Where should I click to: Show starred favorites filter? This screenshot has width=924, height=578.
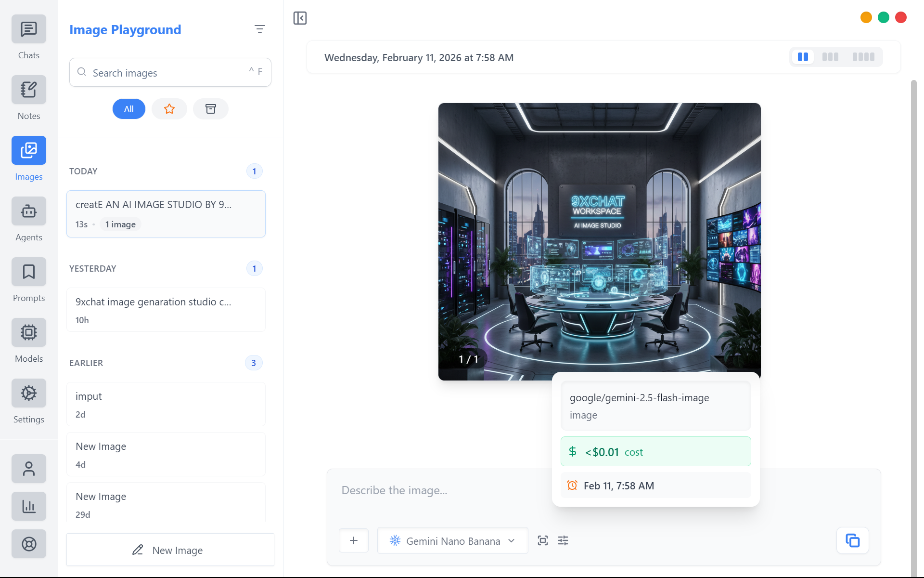point(169,109)
